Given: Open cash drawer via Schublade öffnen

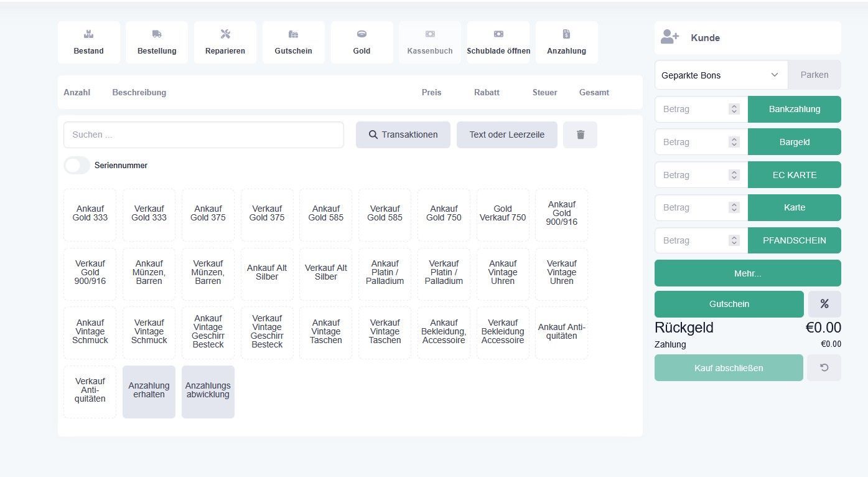Looking at the screenshot, I should (498, 42).
